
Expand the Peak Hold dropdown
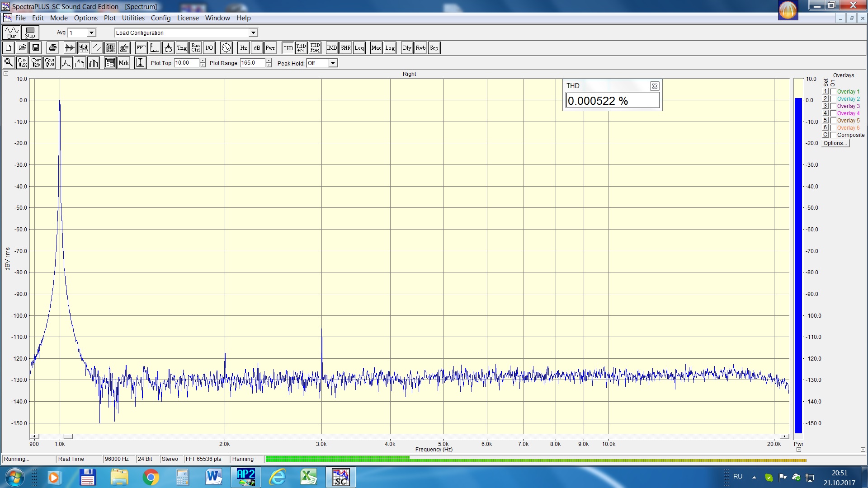333,63
